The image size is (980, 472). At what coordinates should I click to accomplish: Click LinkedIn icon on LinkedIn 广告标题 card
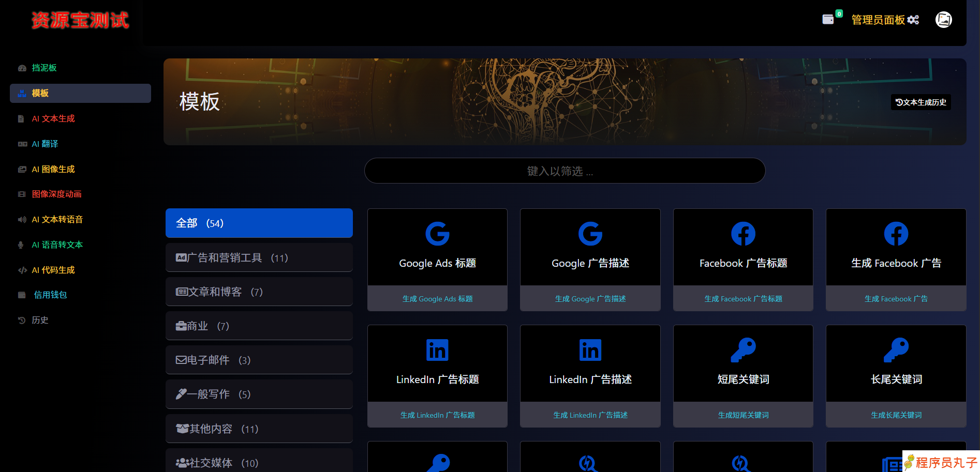437,350
